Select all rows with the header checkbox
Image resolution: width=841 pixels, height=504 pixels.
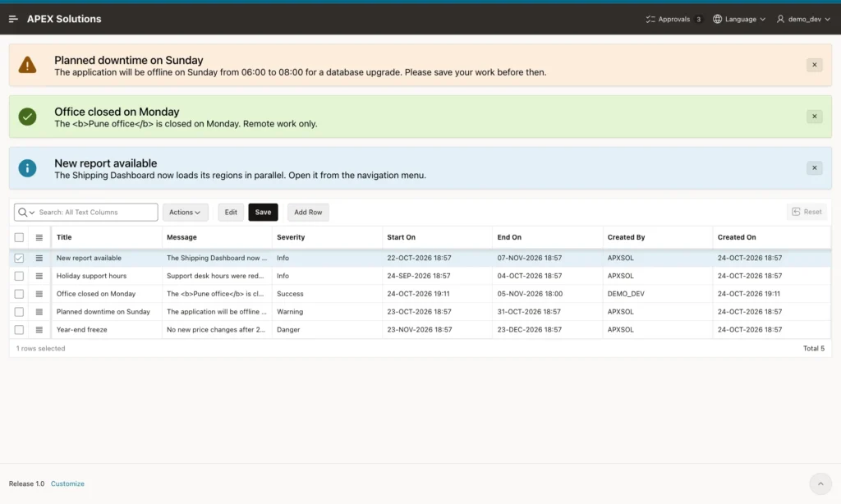(x=20, y=237)
